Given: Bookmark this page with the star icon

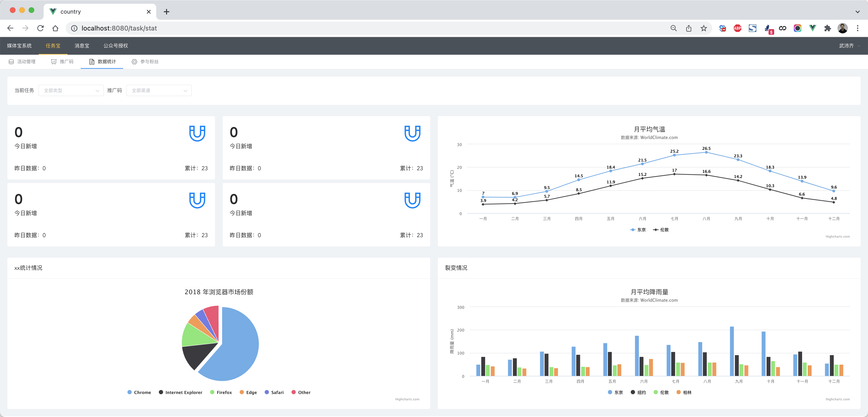Looking at the screenshot, I should [704, 28].
